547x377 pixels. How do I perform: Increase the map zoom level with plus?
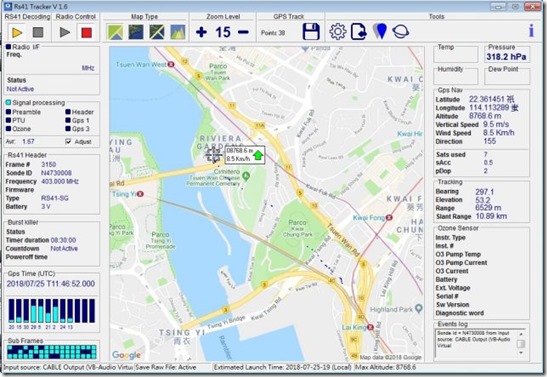click(201, 32)
